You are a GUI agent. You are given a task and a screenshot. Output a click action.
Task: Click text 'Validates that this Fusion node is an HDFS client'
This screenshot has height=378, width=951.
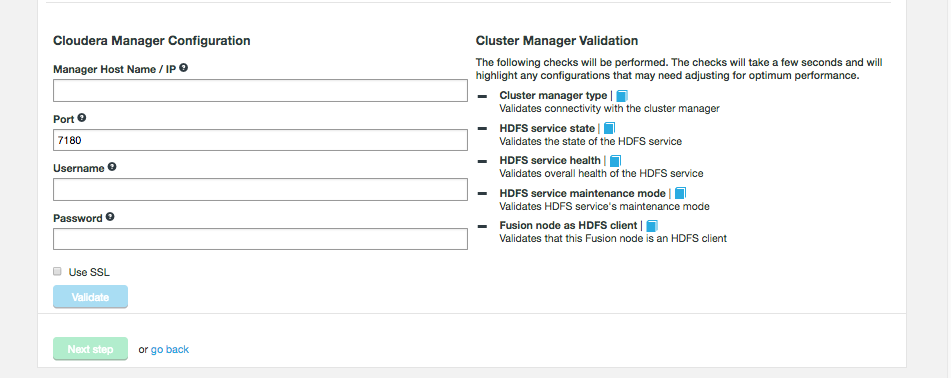point(613,238)
